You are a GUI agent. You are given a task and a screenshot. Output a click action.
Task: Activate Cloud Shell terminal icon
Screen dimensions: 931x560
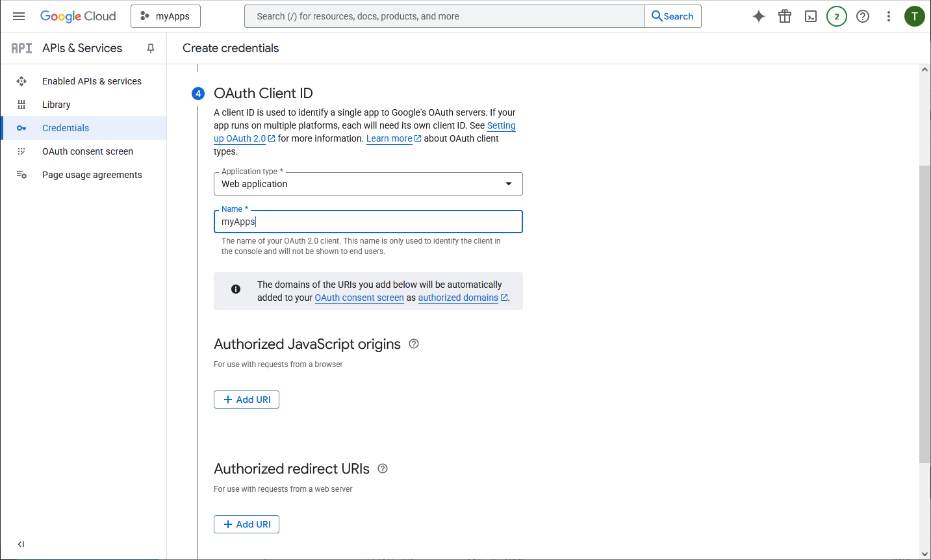[811, 16]
